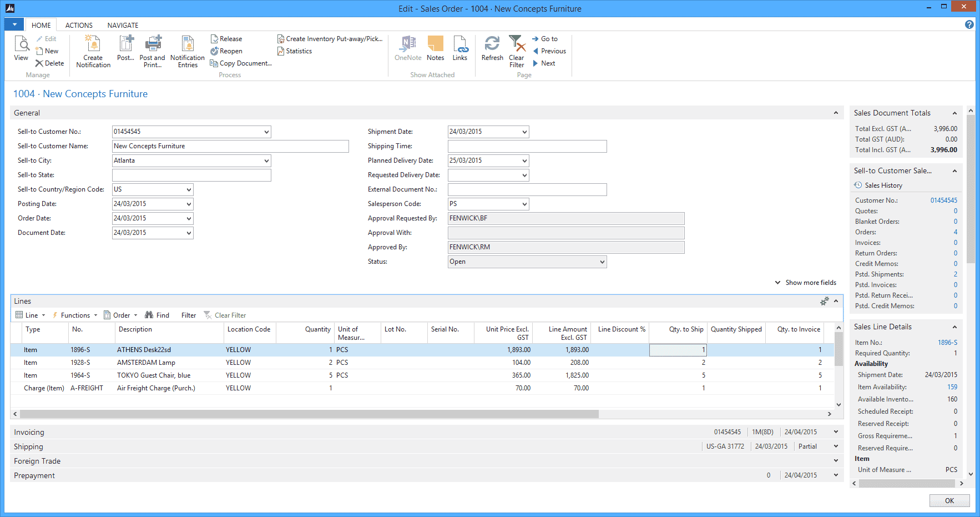The height and width of the screenshot is (517, 980).
Task: Open Salesperson Code dropdown
Action: [x=524, y=204]
